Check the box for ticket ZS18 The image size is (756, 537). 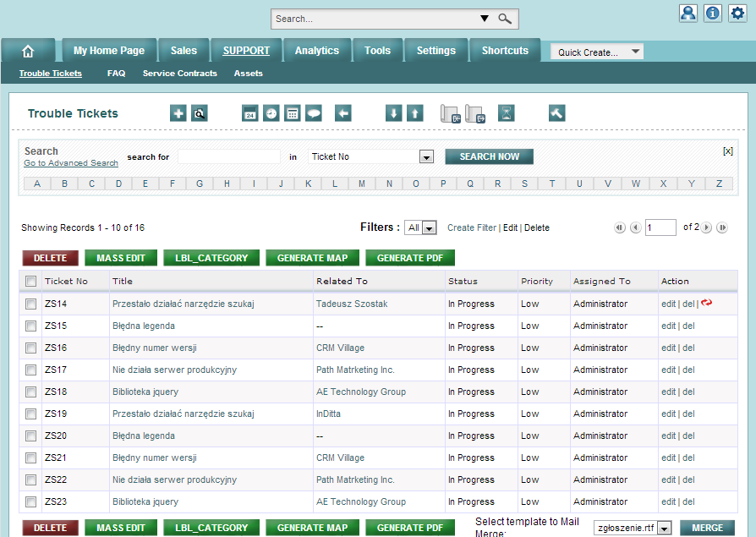point(30,392)
